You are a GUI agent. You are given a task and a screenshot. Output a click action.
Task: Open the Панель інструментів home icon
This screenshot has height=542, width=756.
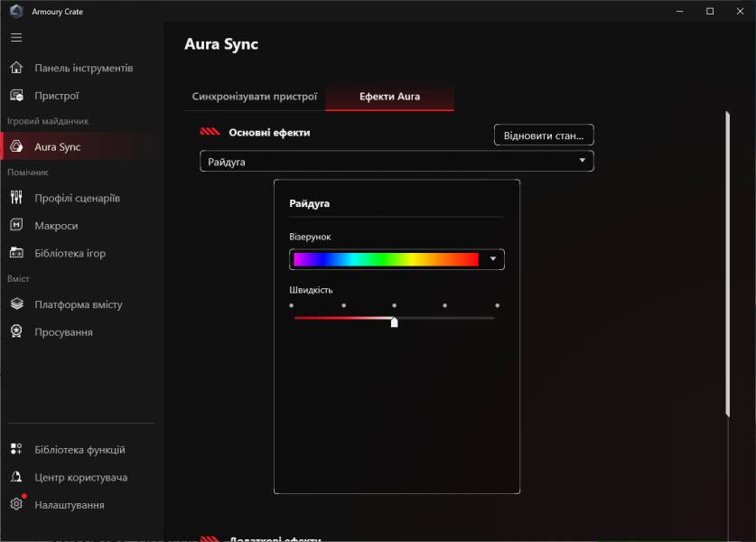tap(16, 68)
